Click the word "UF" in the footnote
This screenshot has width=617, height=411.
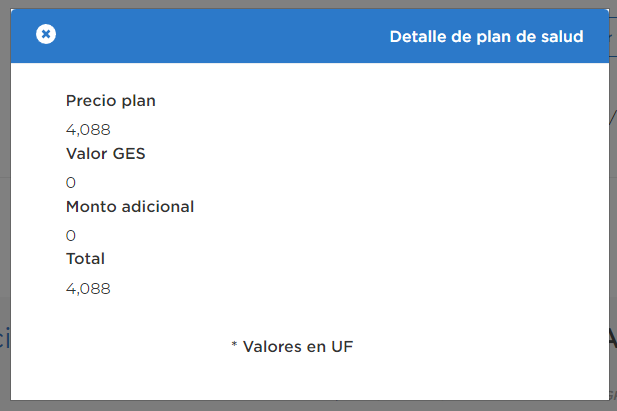(343, 346)
